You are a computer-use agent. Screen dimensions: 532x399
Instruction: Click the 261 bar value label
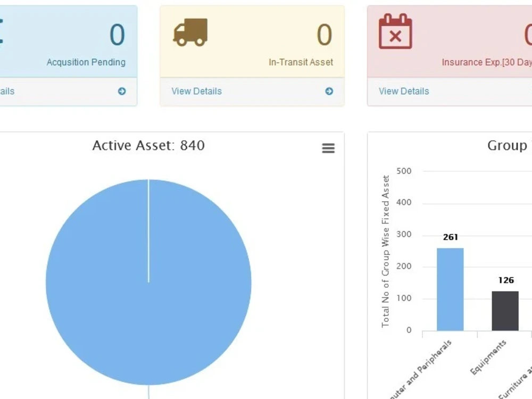pos(450,237)
